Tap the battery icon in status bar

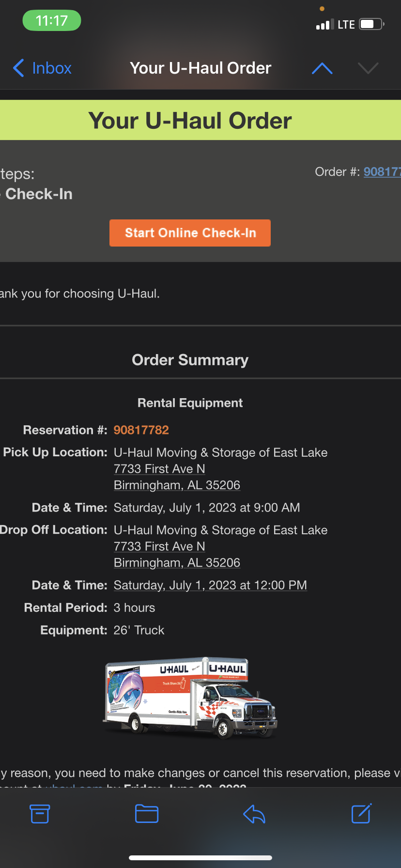pos(371,24)
